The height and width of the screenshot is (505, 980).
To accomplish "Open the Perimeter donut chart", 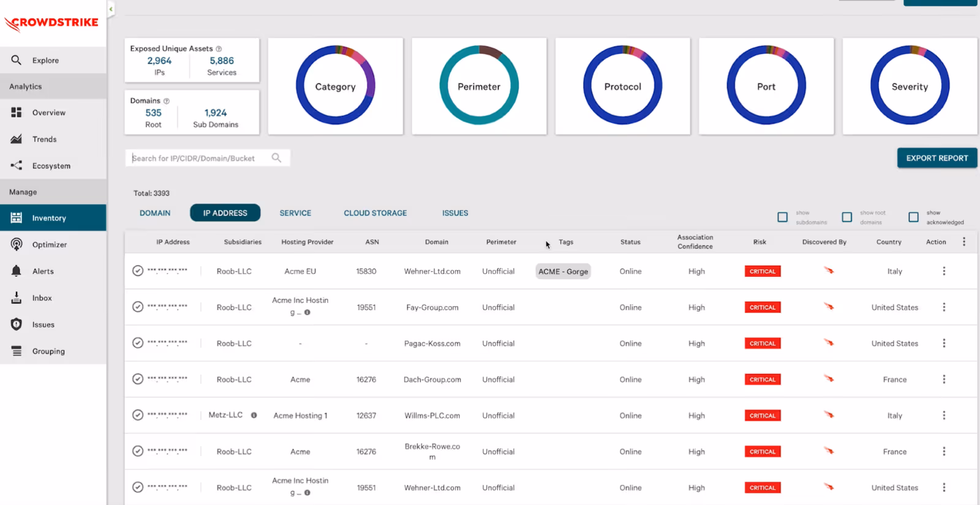I will pos(479,86).
